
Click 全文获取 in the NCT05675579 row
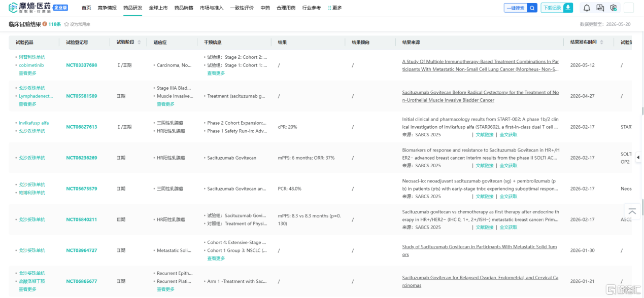509,197
